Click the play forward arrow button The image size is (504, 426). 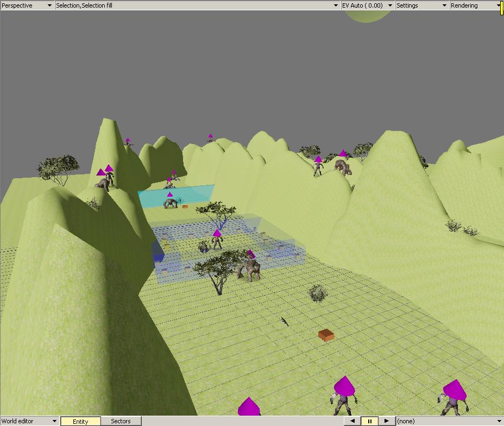(x=387, y=421)
